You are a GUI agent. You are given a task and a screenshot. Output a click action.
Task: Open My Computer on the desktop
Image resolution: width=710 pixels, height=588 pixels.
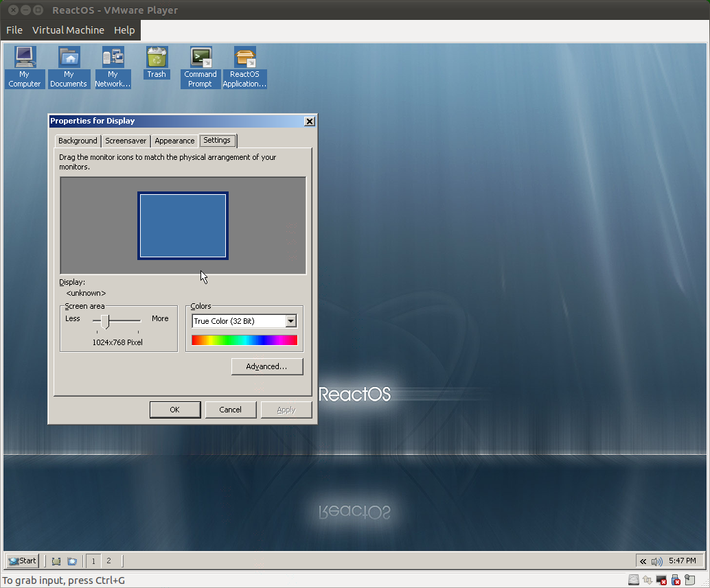25,62
